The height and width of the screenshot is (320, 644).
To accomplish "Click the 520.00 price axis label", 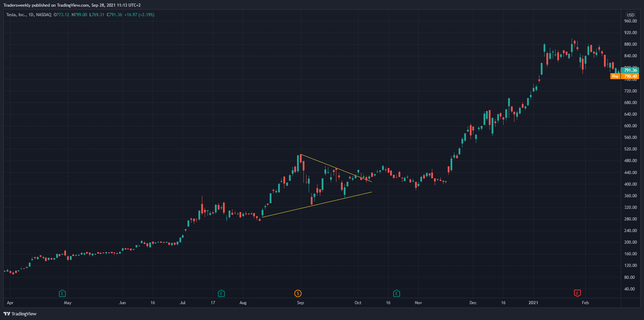I will pyautogui.click(x=630, y=149).
